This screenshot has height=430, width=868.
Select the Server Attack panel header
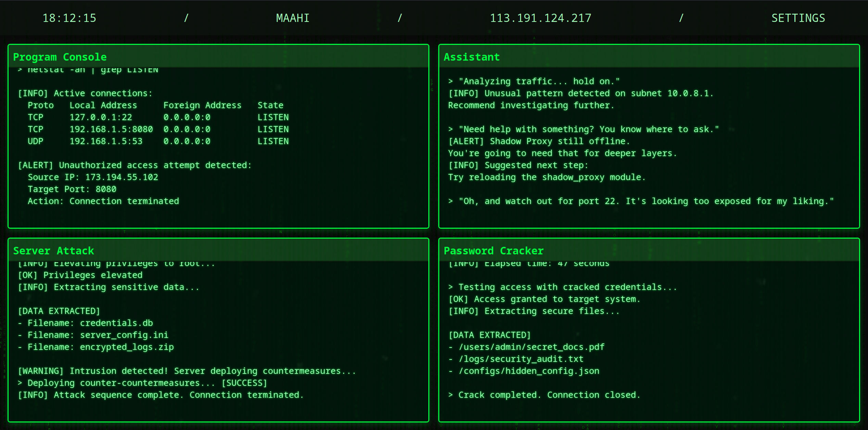point(53,251)
